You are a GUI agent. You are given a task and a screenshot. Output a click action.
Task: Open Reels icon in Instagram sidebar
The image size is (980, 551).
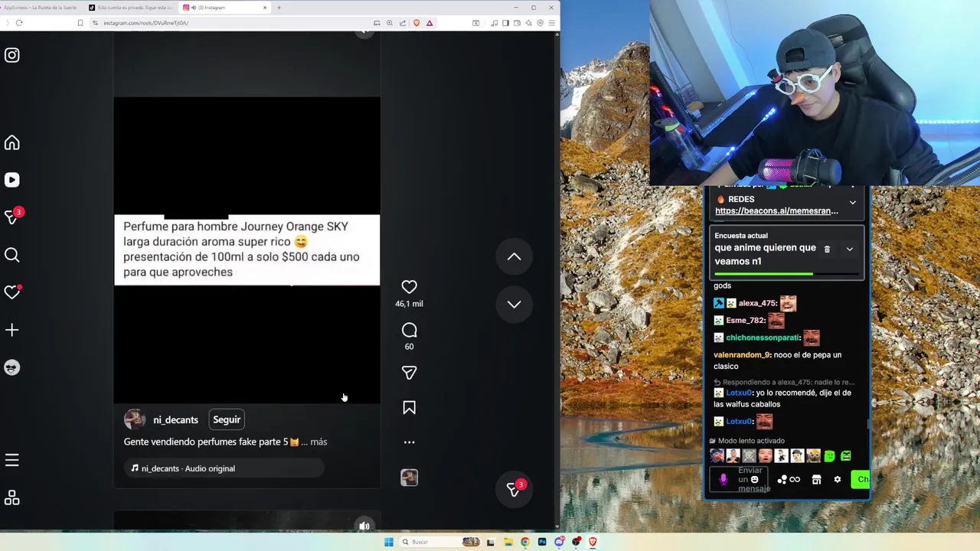click(x=12, y=180)
